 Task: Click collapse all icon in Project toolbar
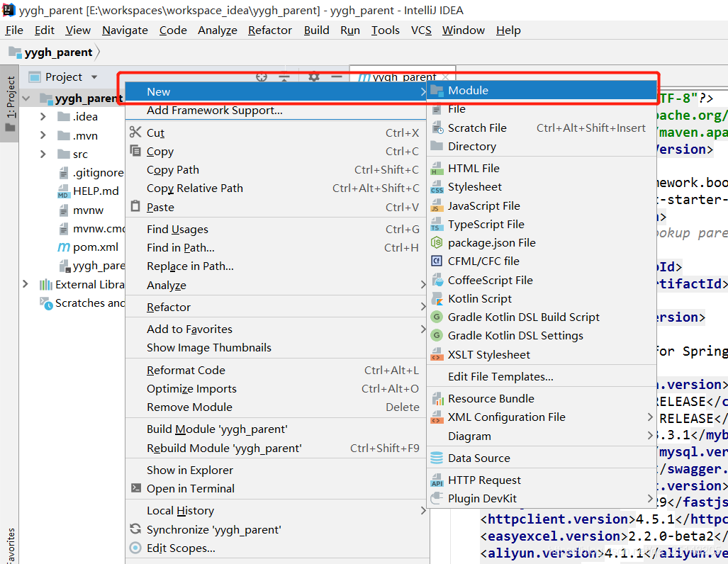(x=284, y=77)
